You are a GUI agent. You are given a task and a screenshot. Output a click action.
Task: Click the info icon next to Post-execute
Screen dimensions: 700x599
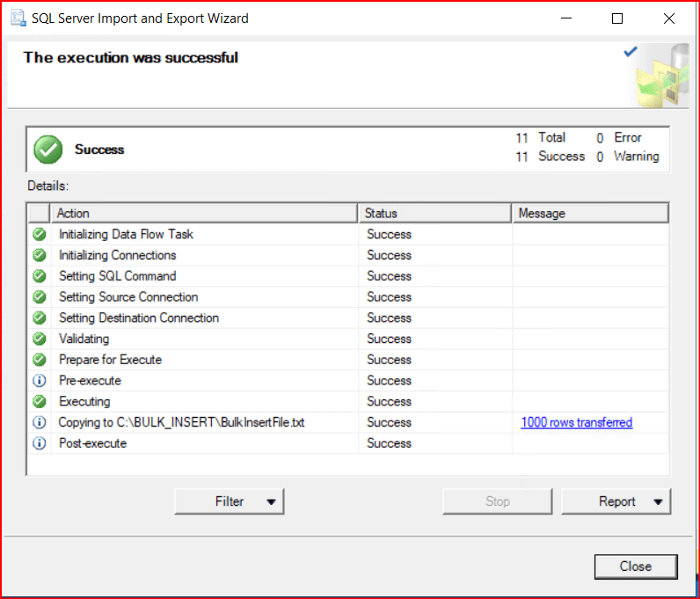40,444
